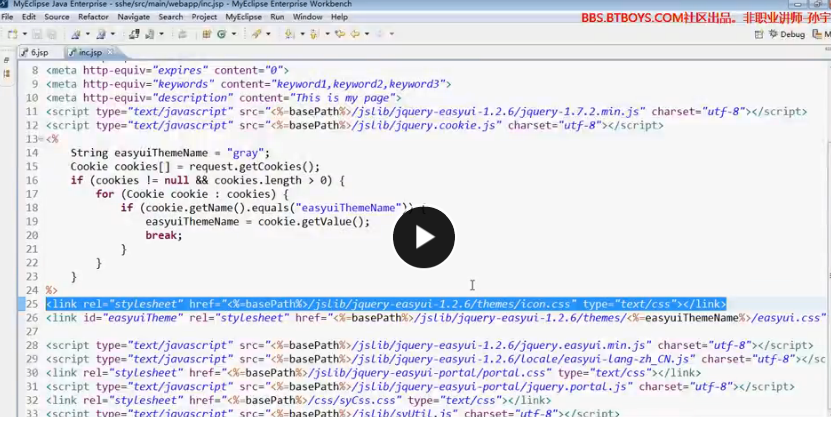Open the Help menu
Image resolution: width=831 pixels, height=440 pixels.
coord(339,17)
